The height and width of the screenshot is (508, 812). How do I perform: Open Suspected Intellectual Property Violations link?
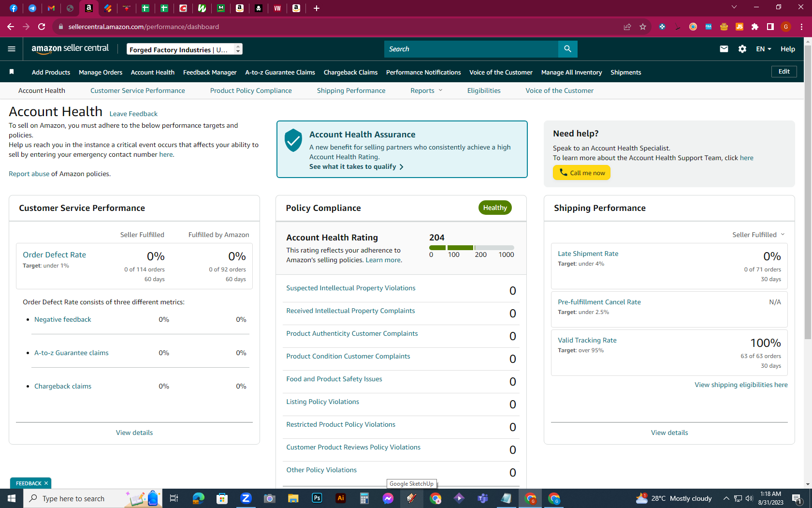pos(351,288)
